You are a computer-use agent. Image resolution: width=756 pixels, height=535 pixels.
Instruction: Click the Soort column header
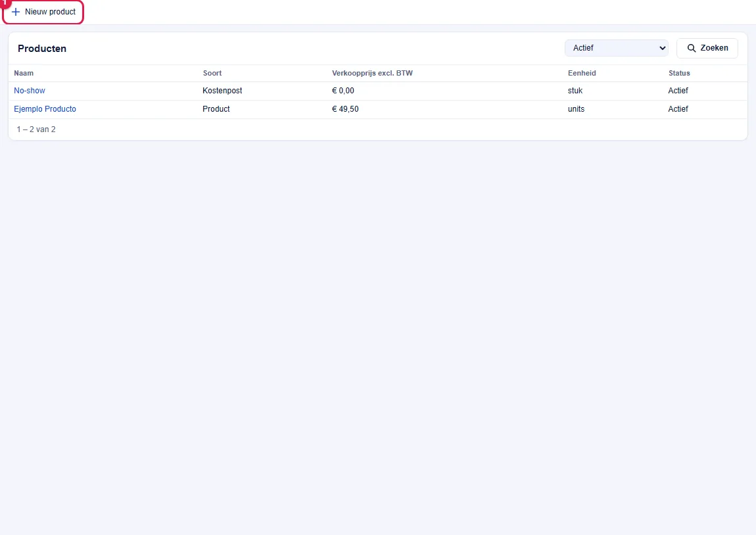coord(212,73)
